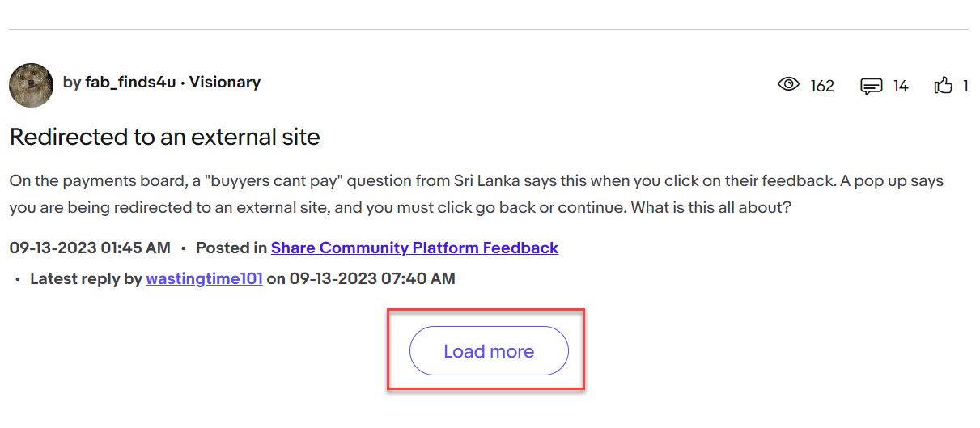Click the replies speech bubble icon
The image size is (980, 428).
click(871, 86)
